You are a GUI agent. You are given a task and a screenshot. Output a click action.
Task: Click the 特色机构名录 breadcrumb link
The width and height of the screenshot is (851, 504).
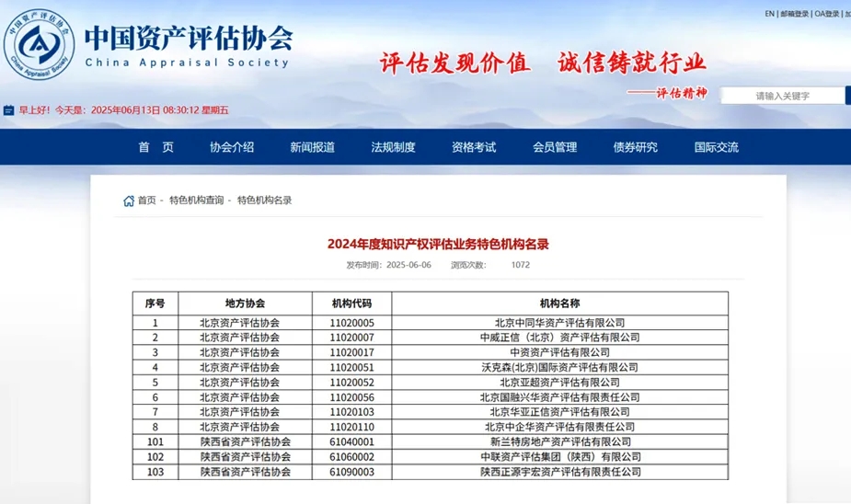(x=264, y=200)
